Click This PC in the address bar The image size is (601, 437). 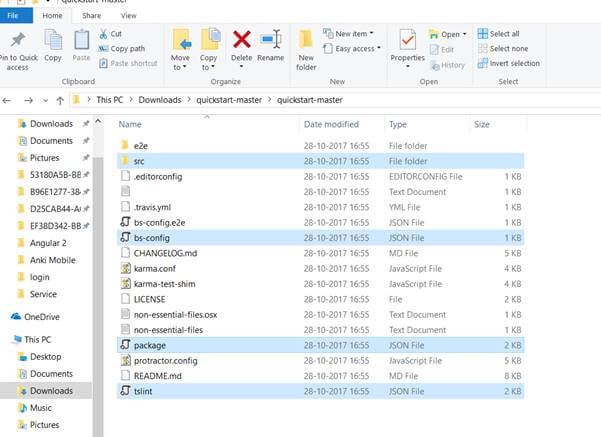[110, 100]
